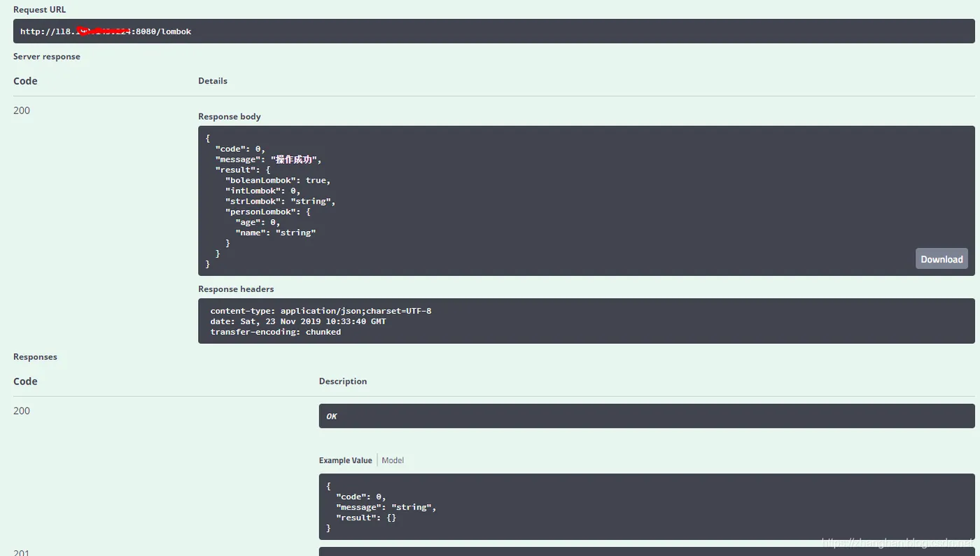Click the "intLombok": 0 line
Screen dimensions: 980x556
tap(263, 190)
